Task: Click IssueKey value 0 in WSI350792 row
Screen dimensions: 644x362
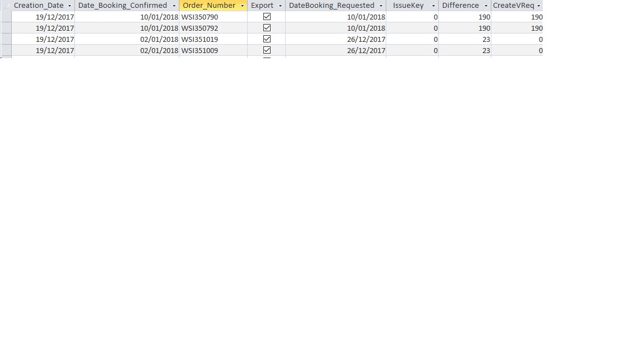Action: click(x=413, y=28)
